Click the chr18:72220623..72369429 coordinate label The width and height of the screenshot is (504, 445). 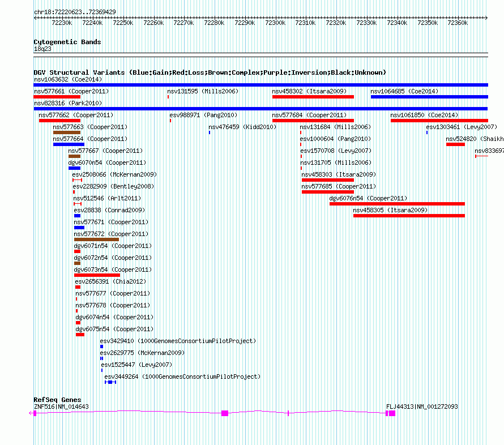click(75, 12)
